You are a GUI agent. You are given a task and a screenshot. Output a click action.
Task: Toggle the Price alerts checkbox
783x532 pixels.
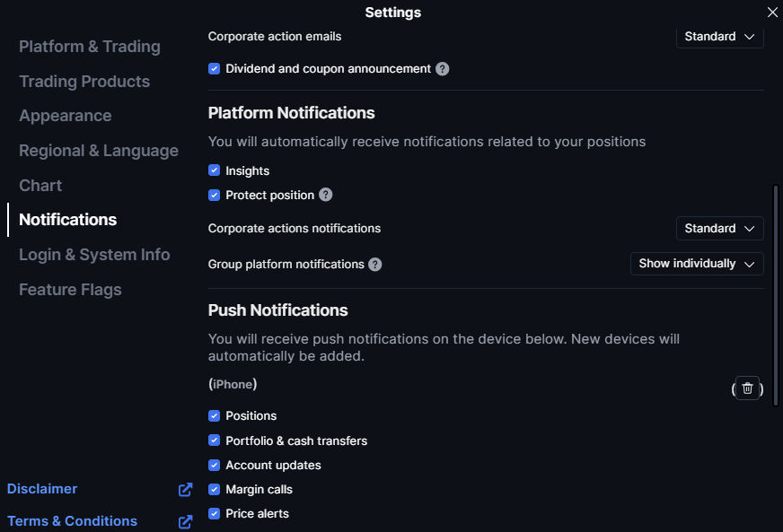[214, 514]
